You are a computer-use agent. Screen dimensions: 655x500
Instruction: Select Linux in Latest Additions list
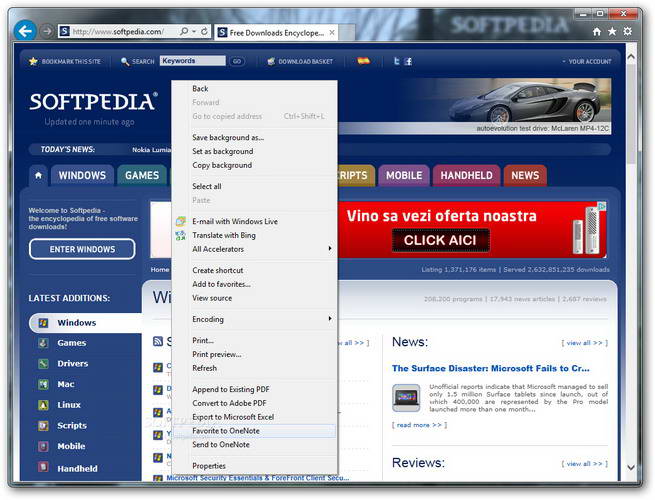click(x=69, y=405)
